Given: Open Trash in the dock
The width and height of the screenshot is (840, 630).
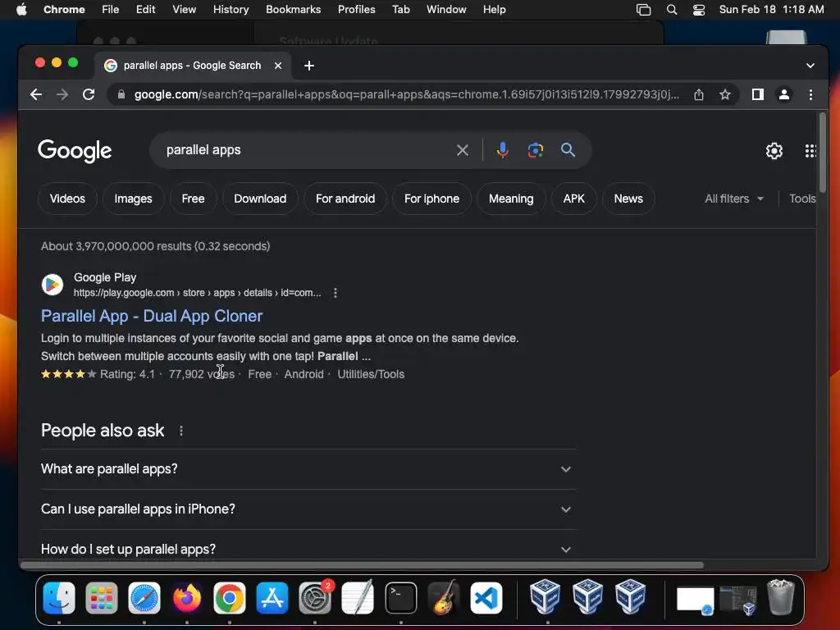Looking at the screenshot, I should click(781, 598).
